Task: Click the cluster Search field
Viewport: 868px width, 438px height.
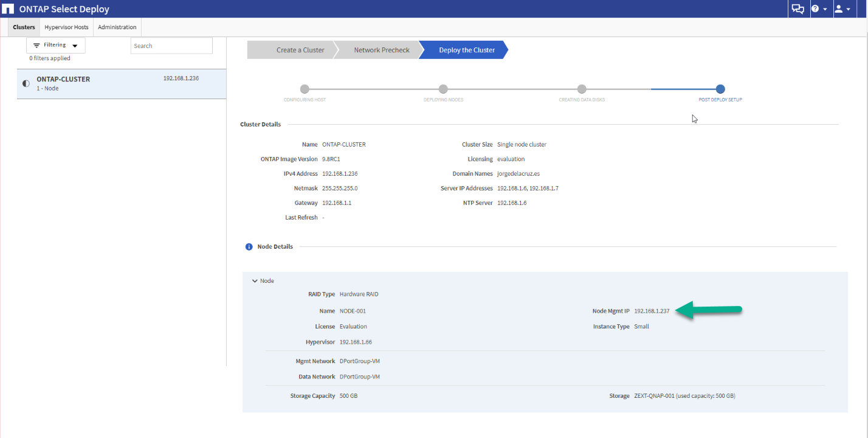Action: [x=171, y=46]
